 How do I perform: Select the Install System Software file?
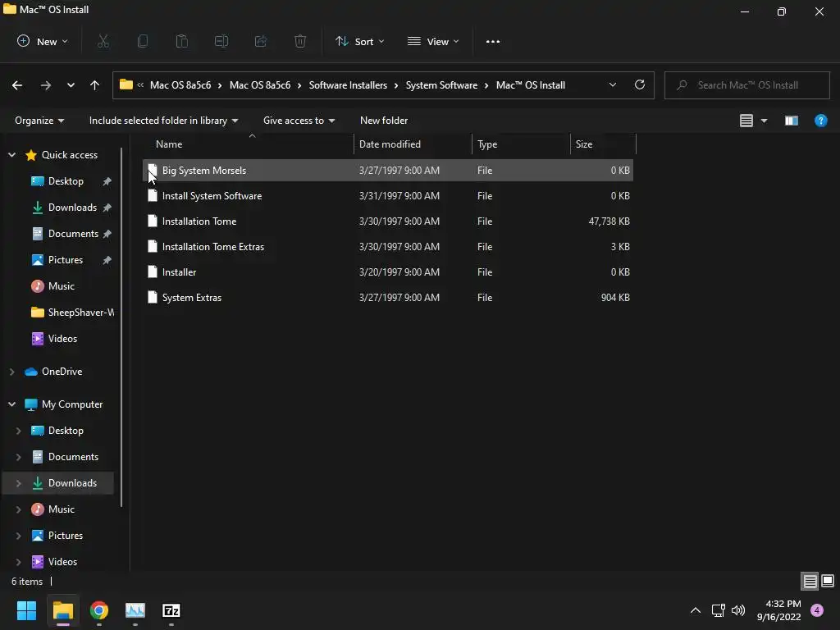pos(388,195)
